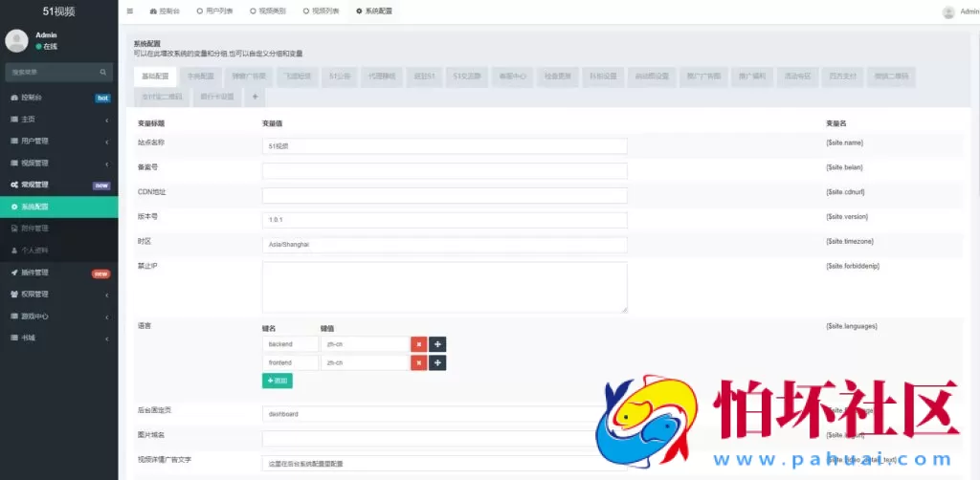Viewport: 980px width, 480px height.
Task: Click the {$site.name} variable name text
Action: (x=844, y=142)
